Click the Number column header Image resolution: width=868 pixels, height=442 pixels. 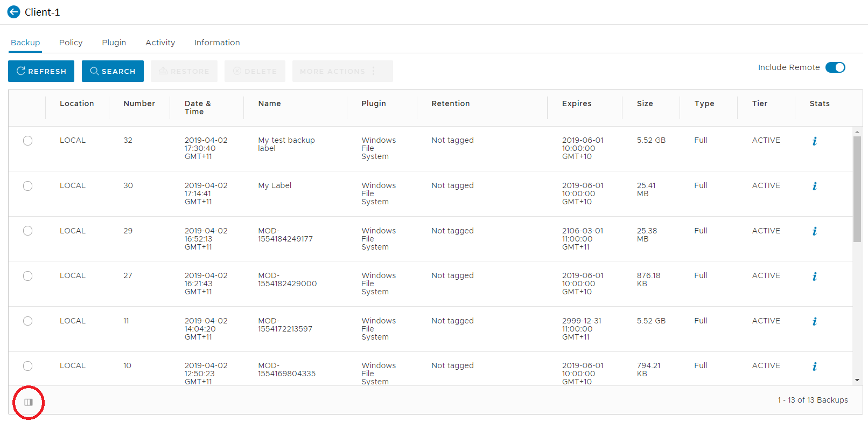point(139,103)
